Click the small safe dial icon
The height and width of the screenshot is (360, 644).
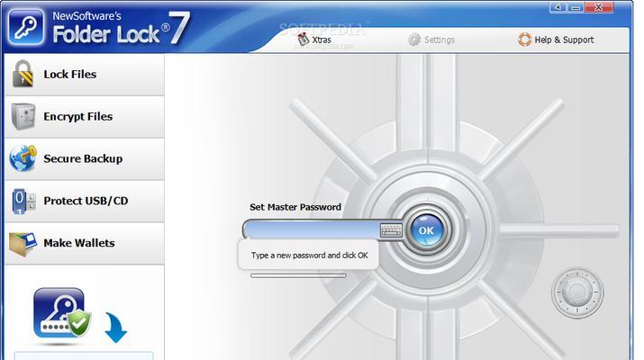click(577, 292)
